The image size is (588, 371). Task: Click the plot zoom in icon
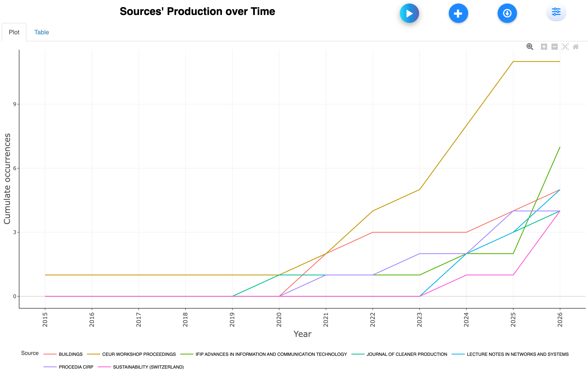(x=544, y=47)
